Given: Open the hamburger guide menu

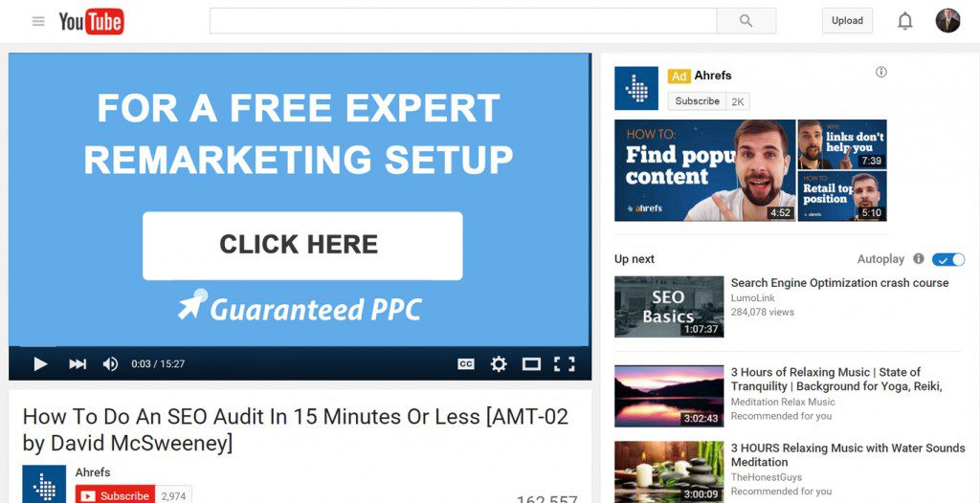Looking at the screenshot, I should pyautogui.click(x=38, y=21).
